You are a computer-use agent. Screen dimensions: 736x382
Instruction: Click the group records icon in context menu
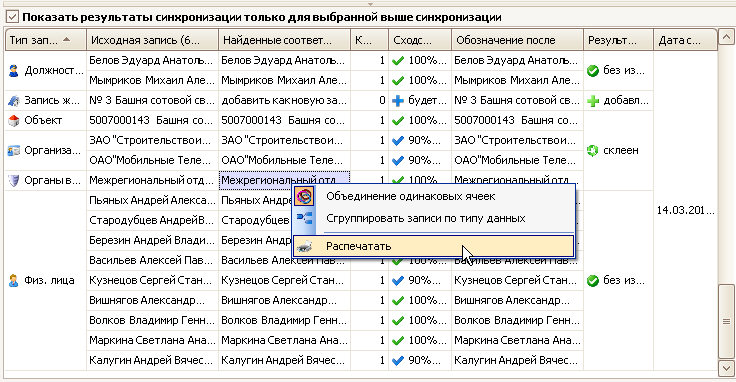click(x=305, y=218)
